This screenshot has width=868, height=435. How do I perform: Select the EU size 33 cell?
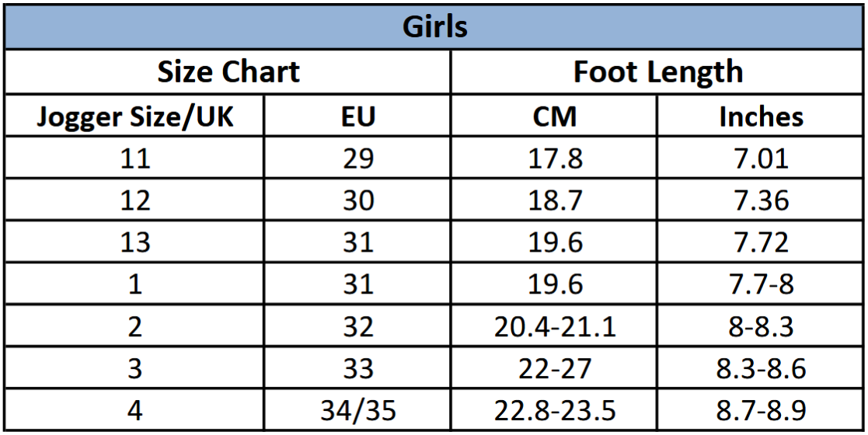358,368
